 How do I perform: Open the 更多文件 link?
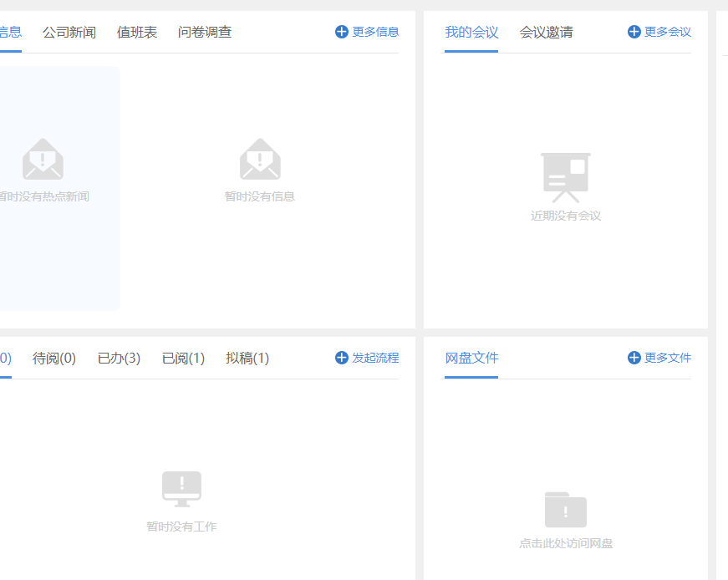pos(668,358)
